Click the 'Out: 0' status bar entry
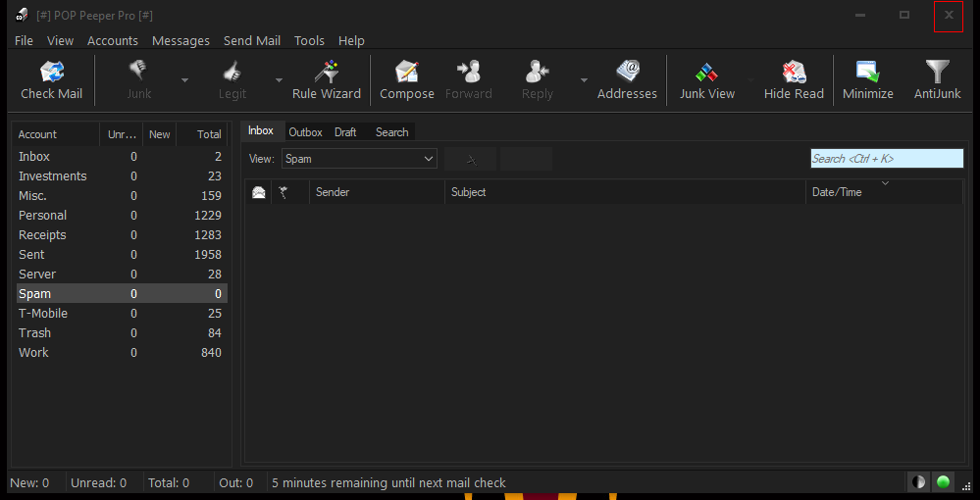 click(236, 482)
